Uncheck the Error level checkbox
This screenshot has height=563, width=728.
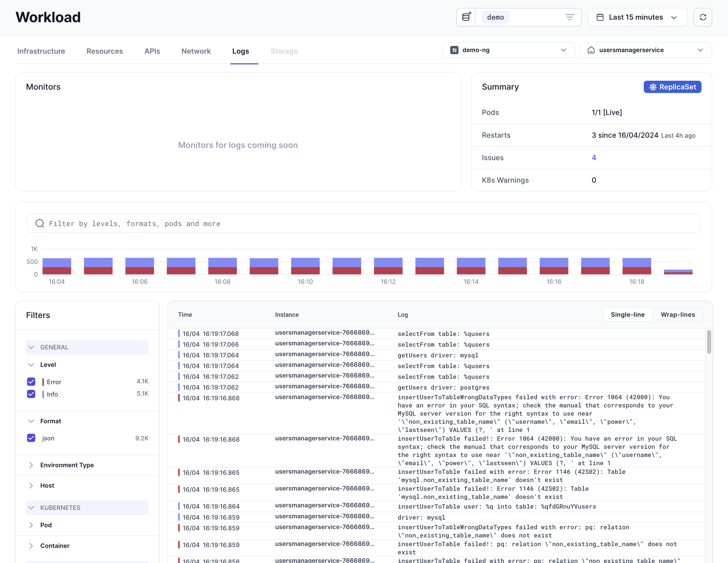(31, 382)
